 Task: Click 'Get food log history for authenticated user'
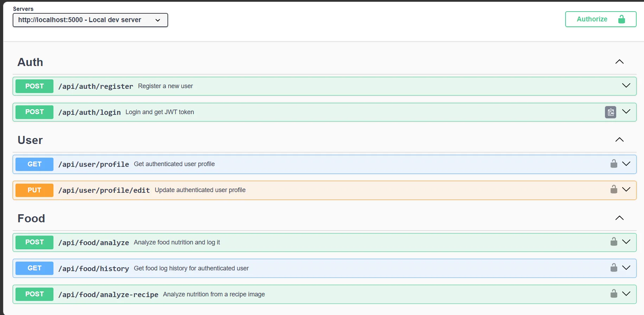pos(191,268)
